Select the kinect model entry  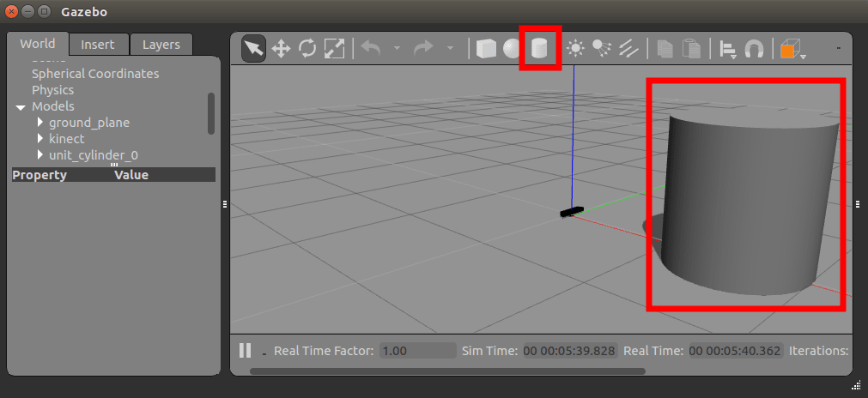point(67,139)
